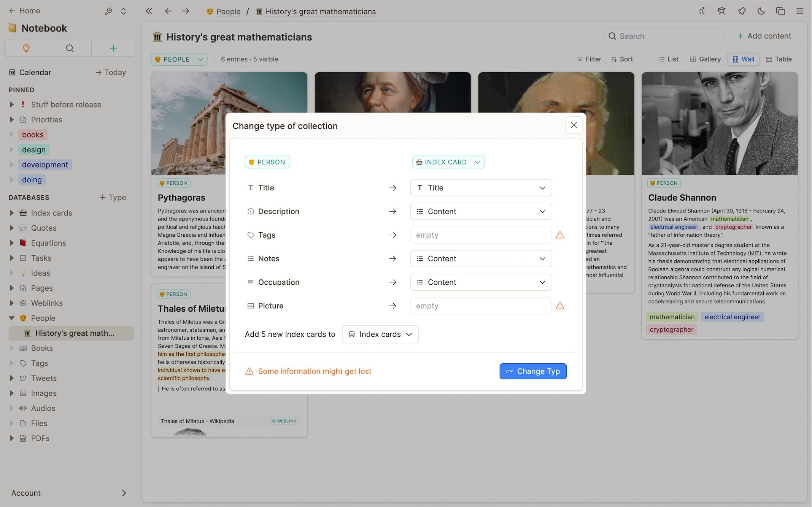Add a new database Type
Viewport: 812px width, 507px height.
(x=113, y=197)
